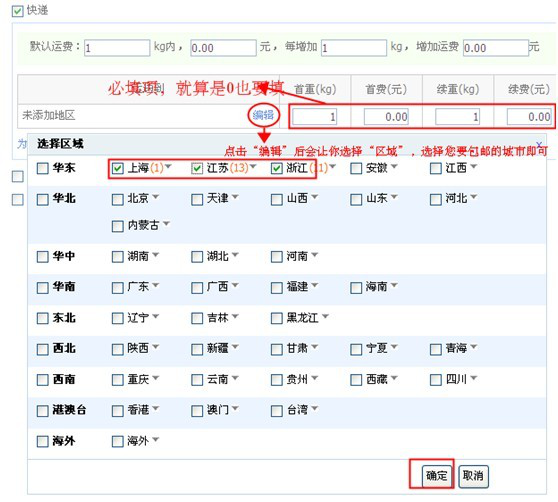This screenshot has height=502, width=558.
Task: Expand the 海外 dropdown arrow
Action: pos(156,439)
